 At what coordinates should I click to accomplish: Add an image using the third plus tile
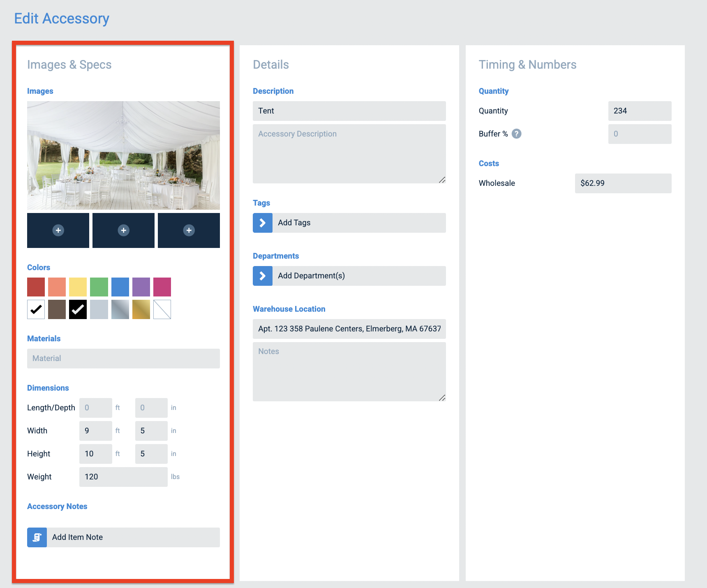pos(189,230)
